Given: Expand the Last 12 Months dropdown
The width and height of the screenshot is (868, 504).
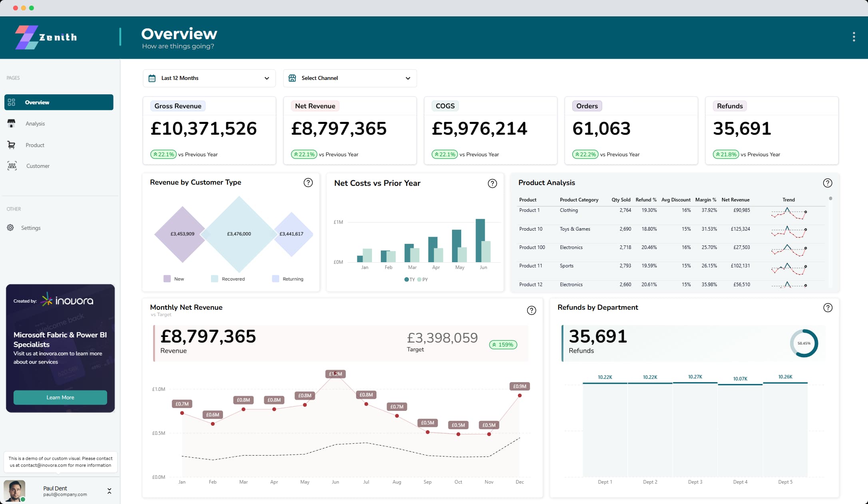Looking at the screenshot, I should tap(266, 78).
